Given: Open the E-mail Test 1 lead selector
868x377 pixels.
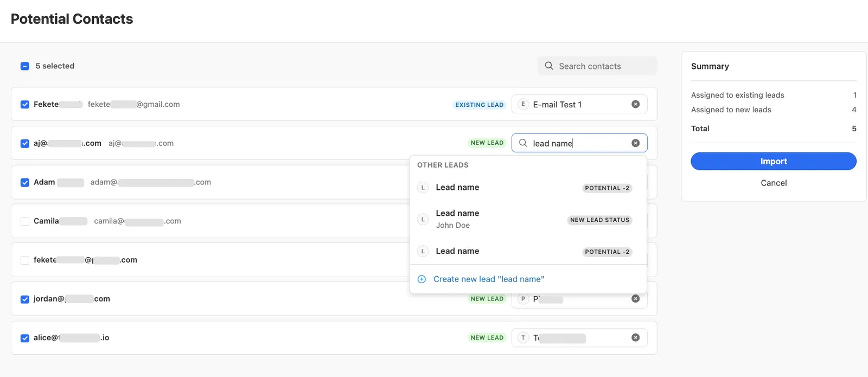Looking at the screenshot, I should 579,104.
